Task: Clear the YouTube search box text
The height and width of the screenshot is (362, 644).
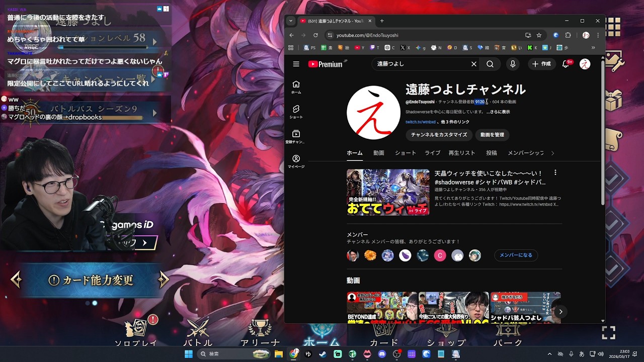Action: [x=473, y=64]
